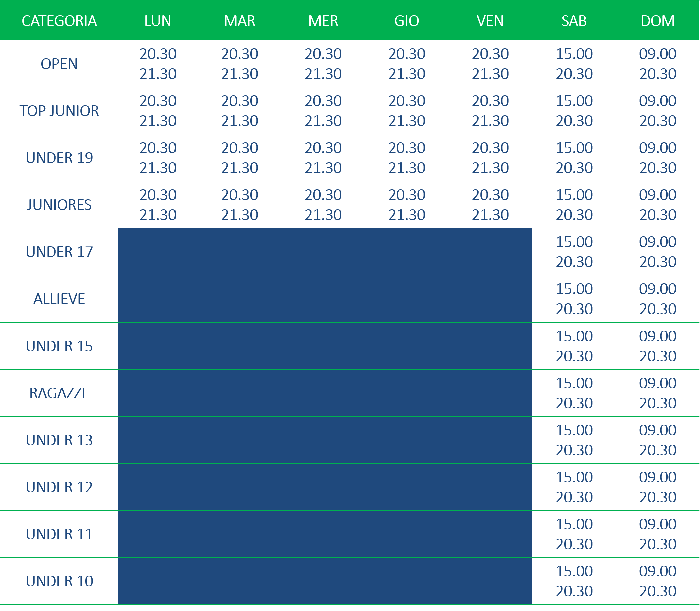Click 15.00 in UNDER 12 row SAB column
700x611 pixels.
pyautogui.click(x=574, y=477)
